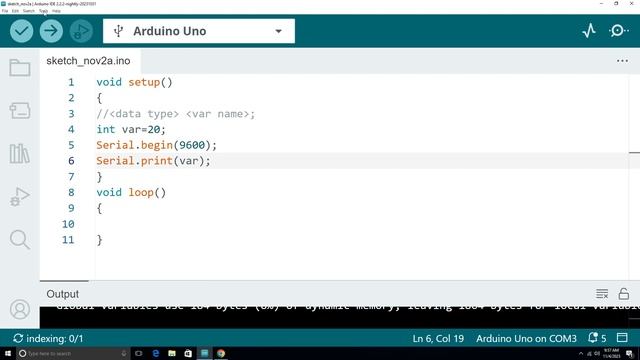640x360 pixels.
Task: Open the Windows Start menu
Action: point(8,353)
